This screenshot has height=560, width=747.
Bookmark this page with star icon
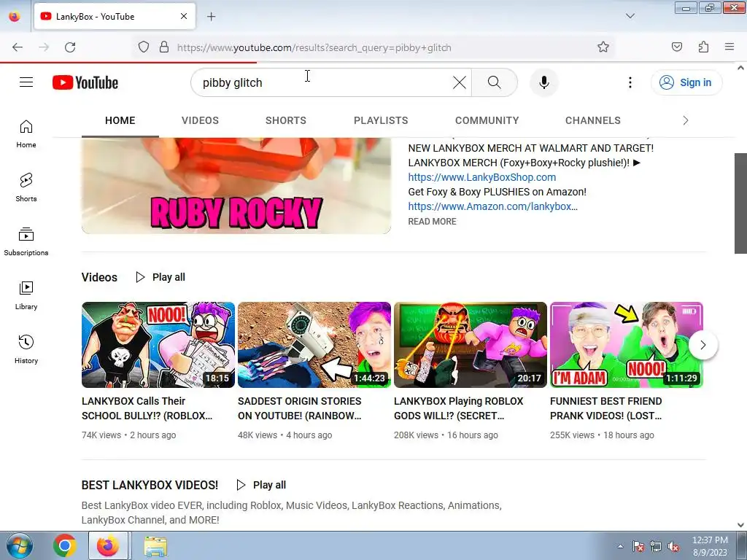pyautogui.click(x=603, y=47)
